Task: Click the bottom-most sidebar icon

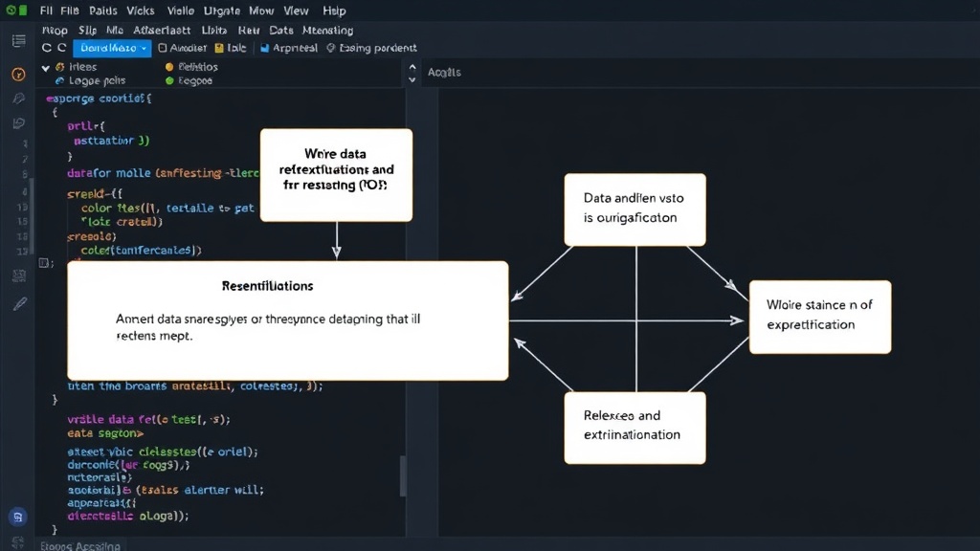Action: (x=17, y=542)
